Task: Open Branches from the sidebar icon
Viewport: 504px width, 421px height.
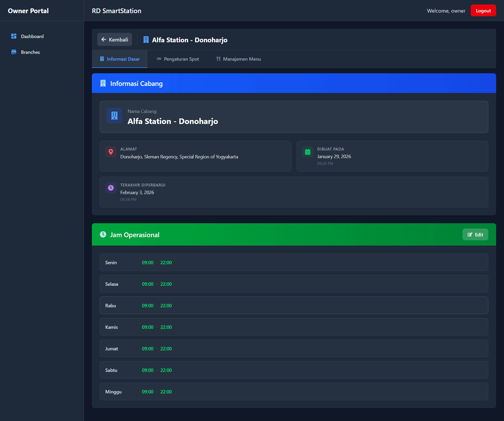Action: click(14, 52)
